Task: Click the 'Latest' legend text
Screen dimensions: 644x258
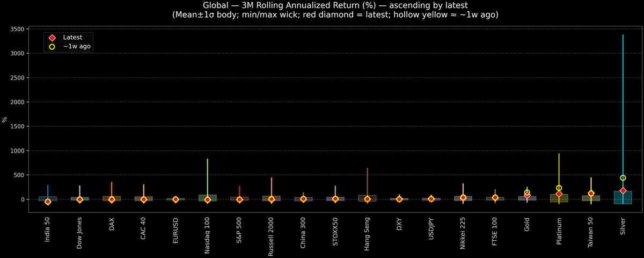Action: coord(72,38)
